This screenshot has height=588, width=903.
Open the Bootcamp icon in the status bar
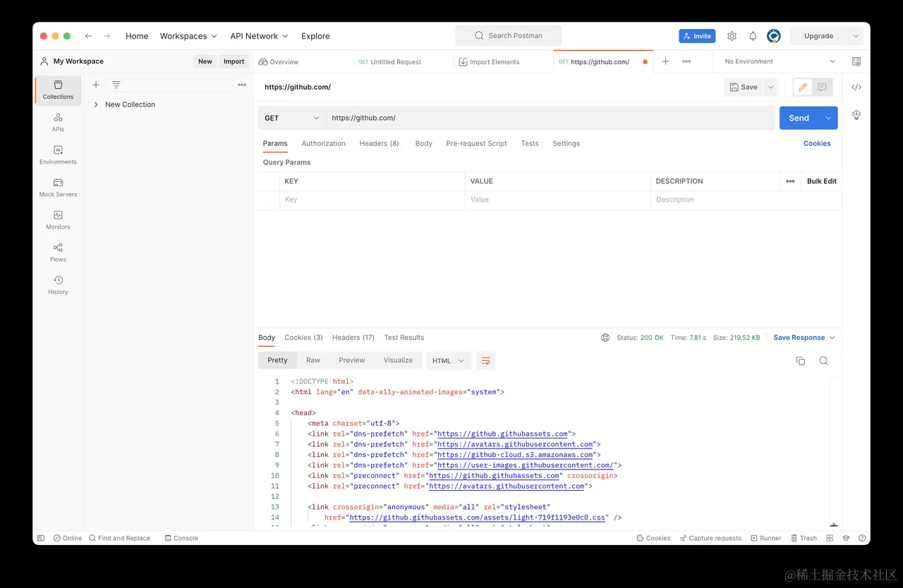click(x=846, y=538)
